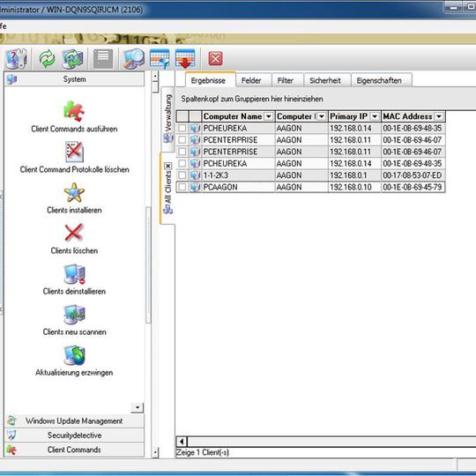Open the Sicherheit tab

tap(324, 80)
